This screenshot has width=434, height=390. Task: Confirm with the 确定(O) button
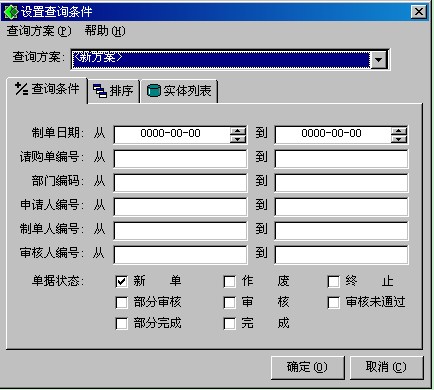click(307, 367)
